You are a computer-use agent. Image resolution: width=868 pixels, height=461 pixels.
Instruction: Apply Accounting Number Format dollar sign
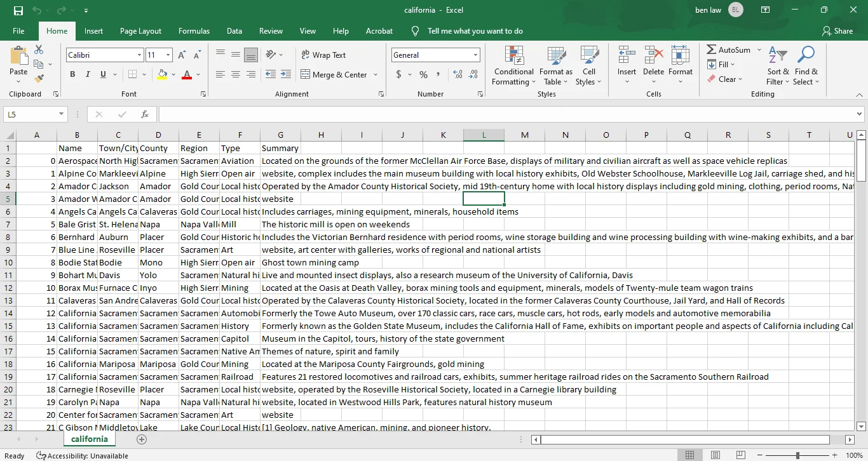click(x=399, y=74)
